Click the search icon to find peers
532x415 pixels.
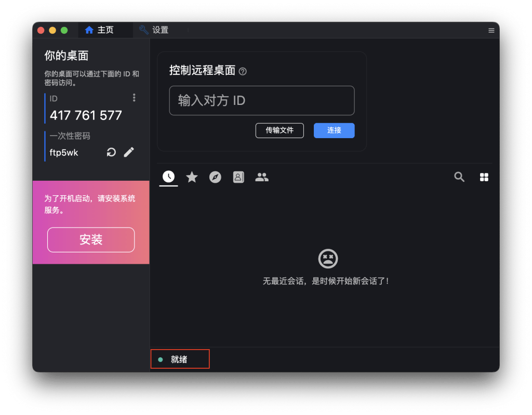[459, 177]
